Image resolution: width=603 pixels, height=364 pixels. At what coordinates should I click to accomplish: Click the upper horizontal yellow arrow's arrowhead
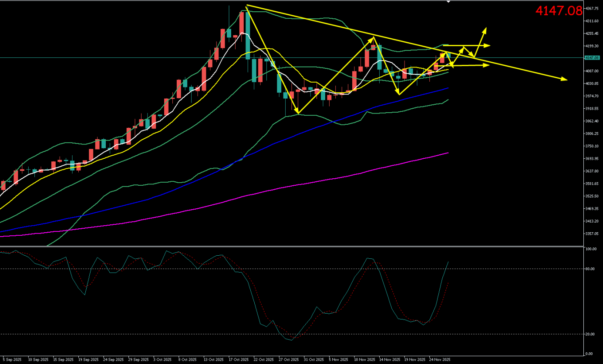488,45
